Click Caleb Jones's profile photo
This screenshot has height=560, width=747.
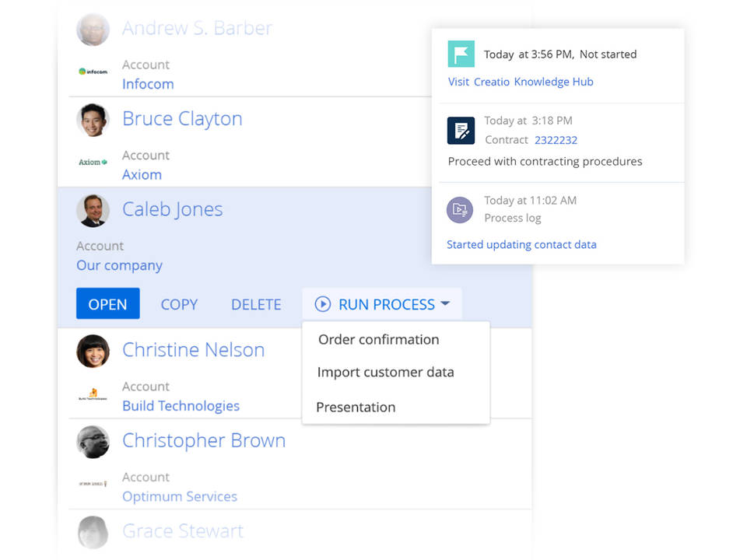93,211
